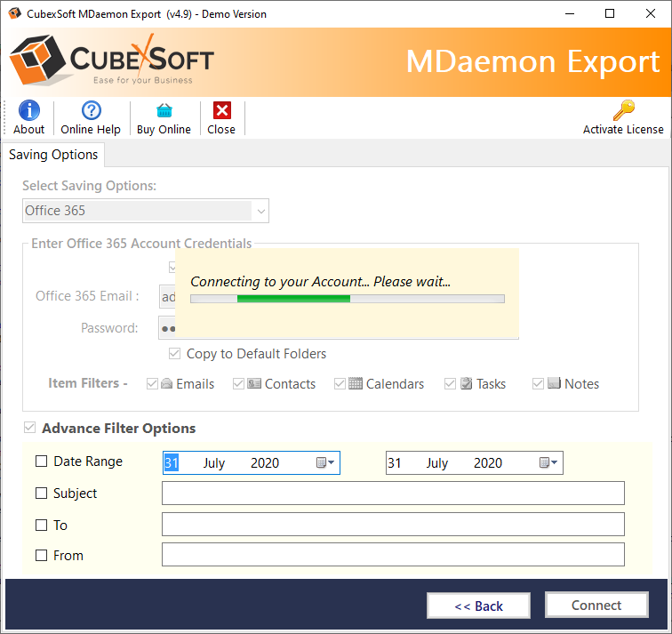Image resolution: width=672 pixels, height=634 pixels.
Task: Open Buy Online basket icon
Action: (x=164, y=110)
